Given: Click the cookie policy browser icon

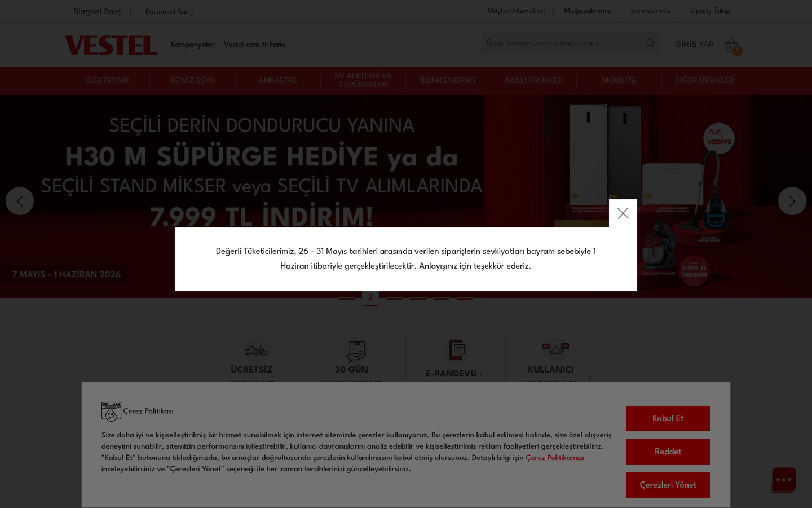Looking at the screenshot, I should pyautogui.click(x=111, y=411).
